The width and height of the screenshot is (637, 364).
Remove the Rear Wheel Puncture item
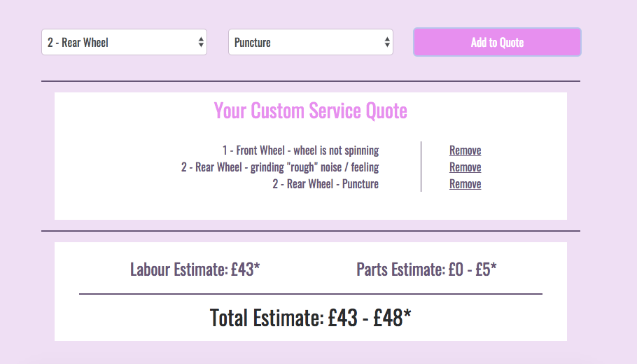465,183
